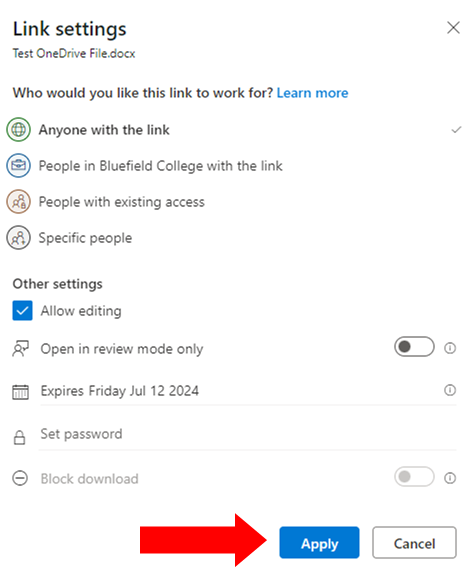
Task: Click the calendar icon beside expiration date
Action: click(x=21, y=391)
